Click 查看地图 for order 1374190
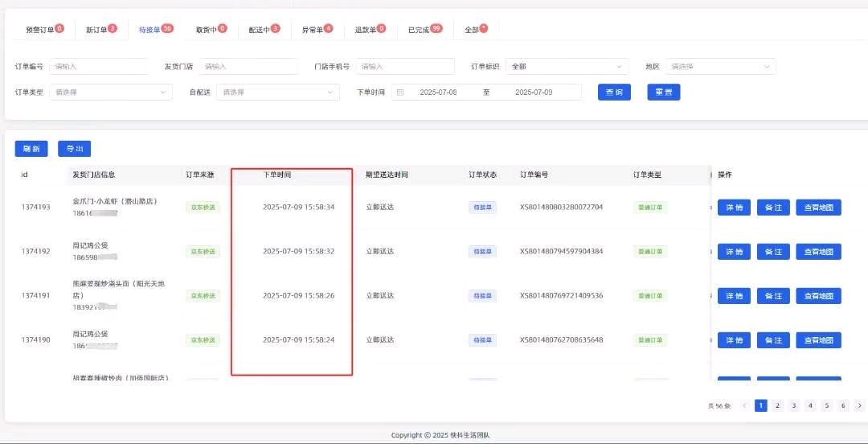The height and width of the screenshot is (444, 868). click(819, 340)
